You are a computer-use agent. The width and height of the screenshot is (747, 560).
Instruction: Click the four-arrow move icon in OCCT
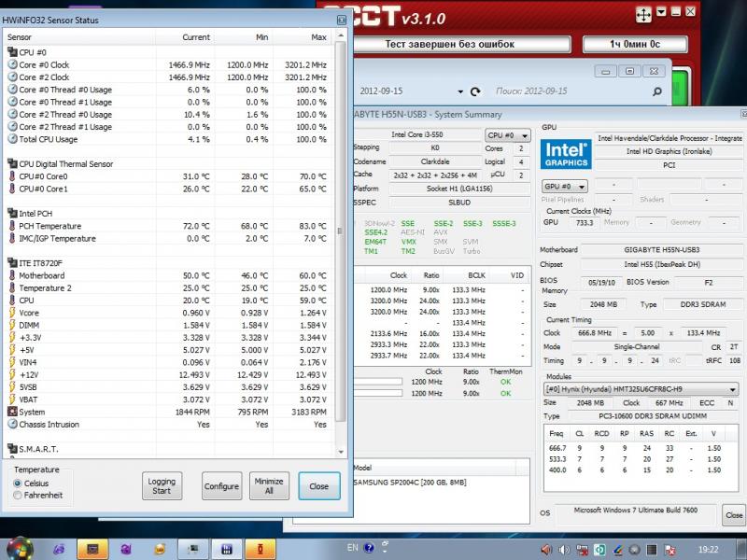coord(643,15)
